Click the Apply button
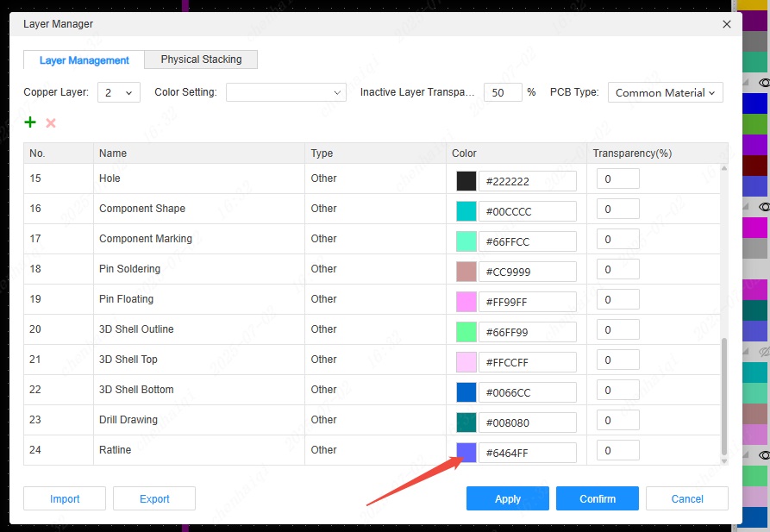The width and height of the screenshot is (770, 532). point(507,498)
